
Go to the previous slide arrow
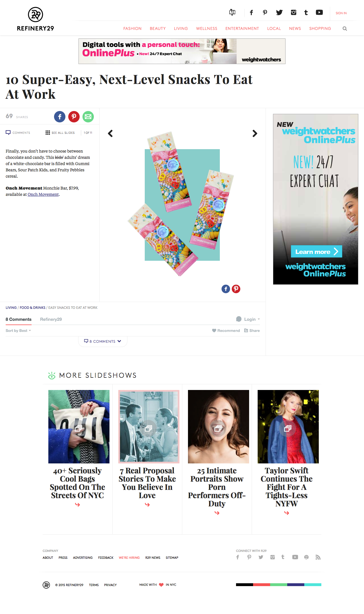point(110,133)
